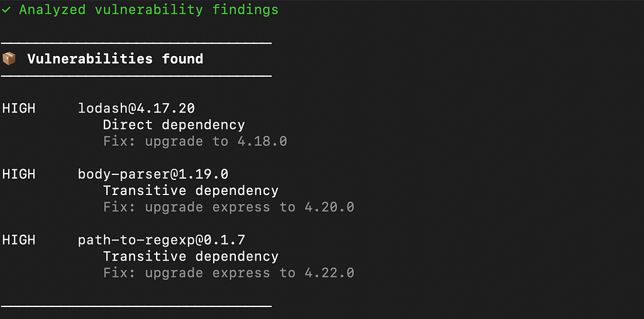Click the divider line above Vulnerabilities found

click(x=136, y=43)
